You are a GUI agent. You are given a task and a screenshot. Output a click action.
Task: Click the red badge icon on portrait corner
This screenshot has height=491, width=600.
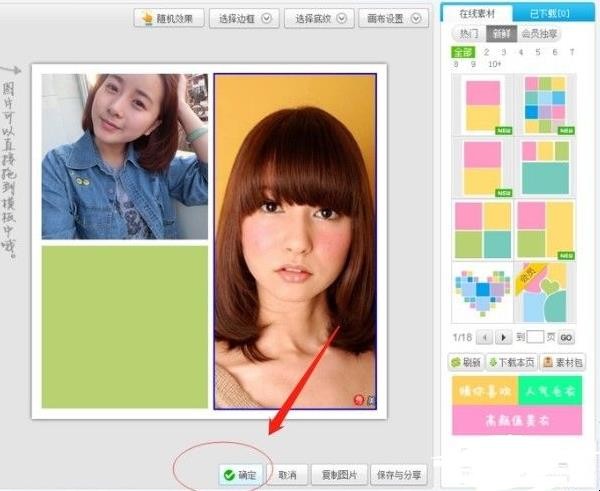[359, 400]
